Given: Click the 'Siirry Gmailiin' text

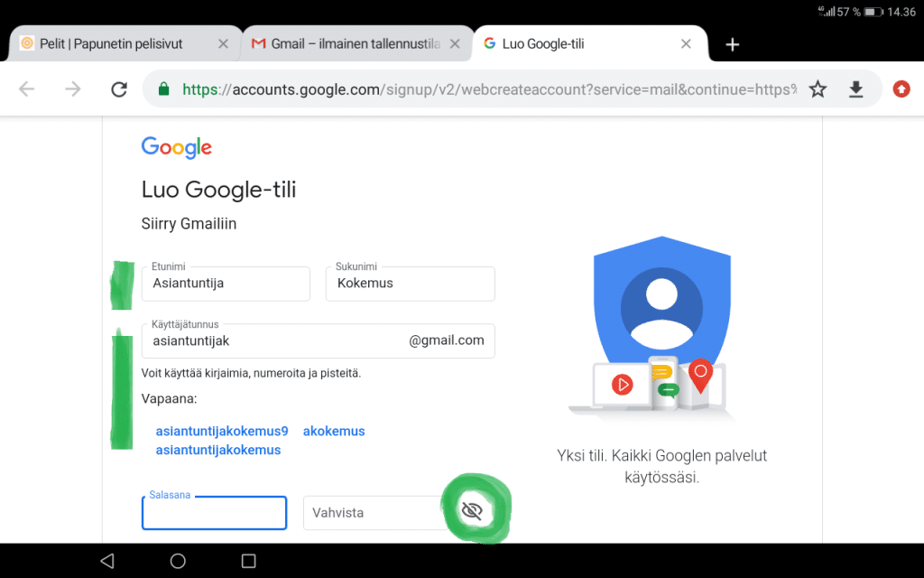Looking at the screenshot, I should coord(189,224).
